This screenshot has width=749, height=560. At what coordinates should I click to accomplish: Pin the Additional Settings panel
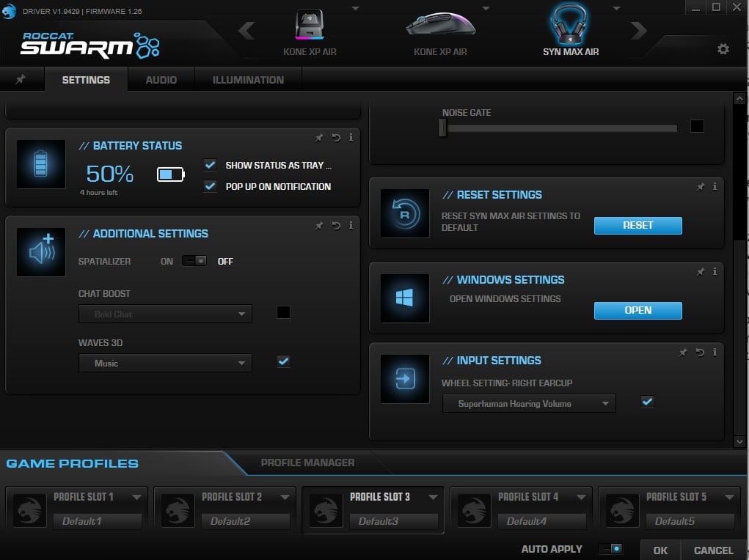pos(319,226)
